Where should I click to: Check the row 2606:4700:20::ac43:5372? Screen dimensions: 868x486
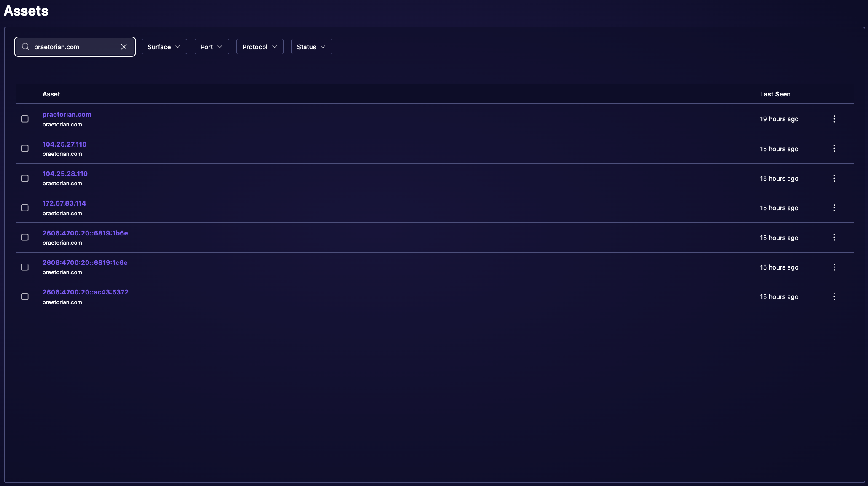coord(25,297)
